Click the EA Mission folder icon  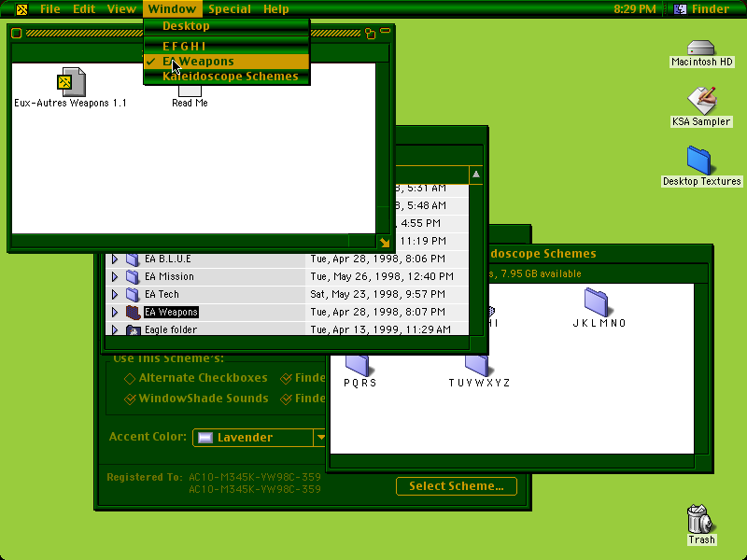tap(133, 276)
